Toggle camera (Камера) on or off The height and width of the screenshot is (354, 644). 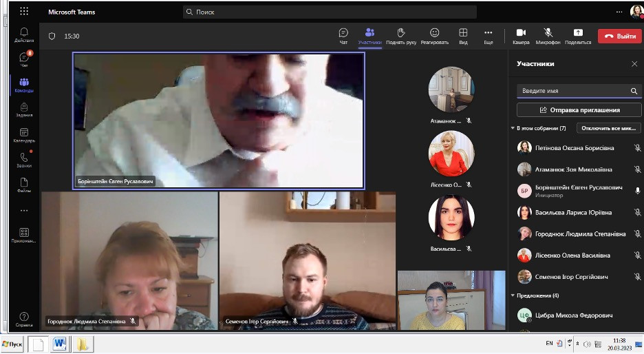click(521, 37)
